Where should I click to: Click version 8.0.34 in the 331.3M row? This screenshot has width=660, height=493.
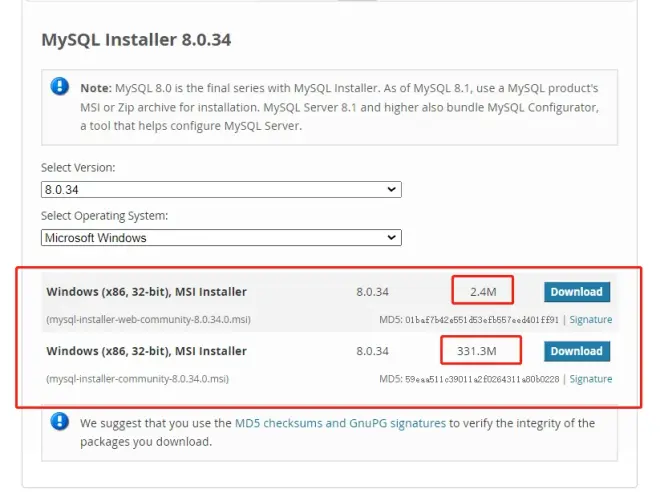pyautogui.click(x=373, y=351)
